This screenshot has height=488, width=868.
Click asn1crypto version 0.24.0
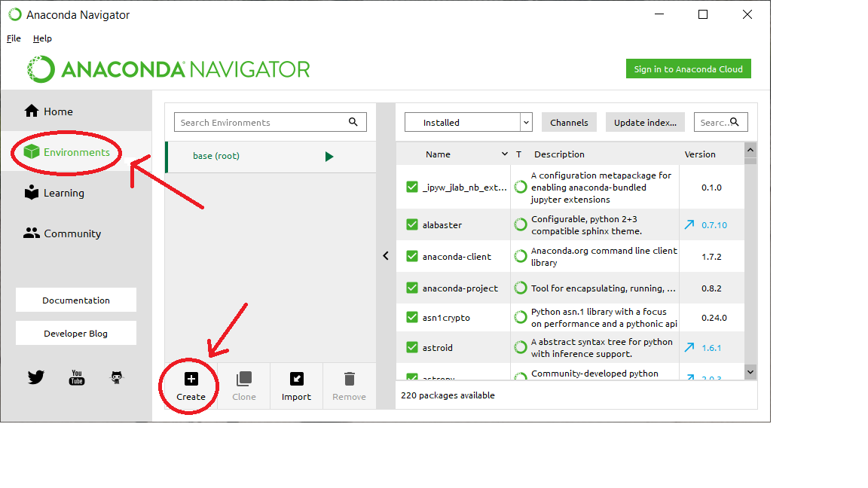(714, 318)
